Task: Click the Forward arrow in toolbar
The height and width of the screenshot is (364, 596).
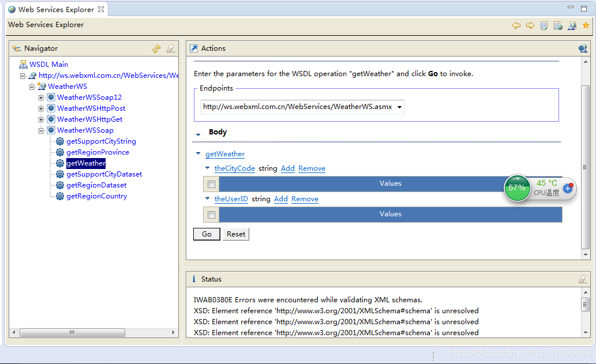Action: [x=530, y=25]
